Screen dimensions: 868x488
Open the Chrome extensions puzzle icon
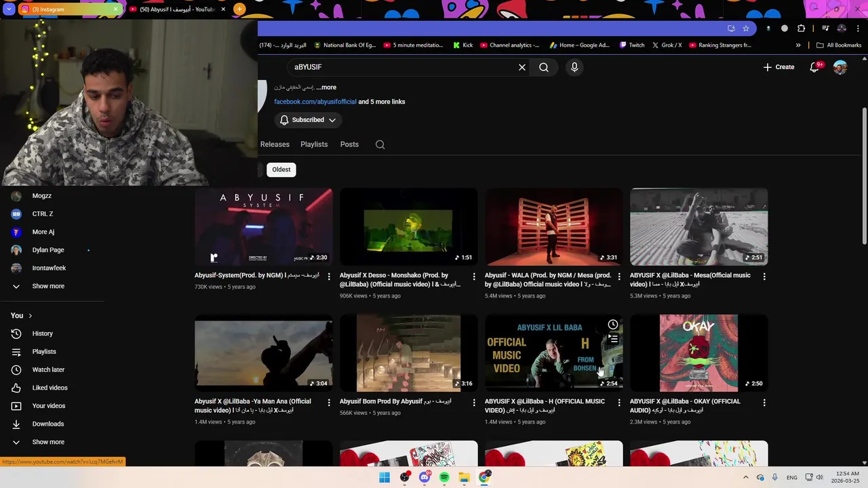802,28
